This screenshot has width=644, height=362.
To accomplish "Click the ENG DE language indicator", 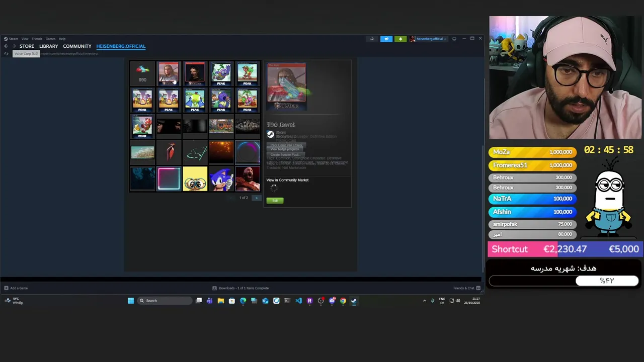I will point(442,301).
